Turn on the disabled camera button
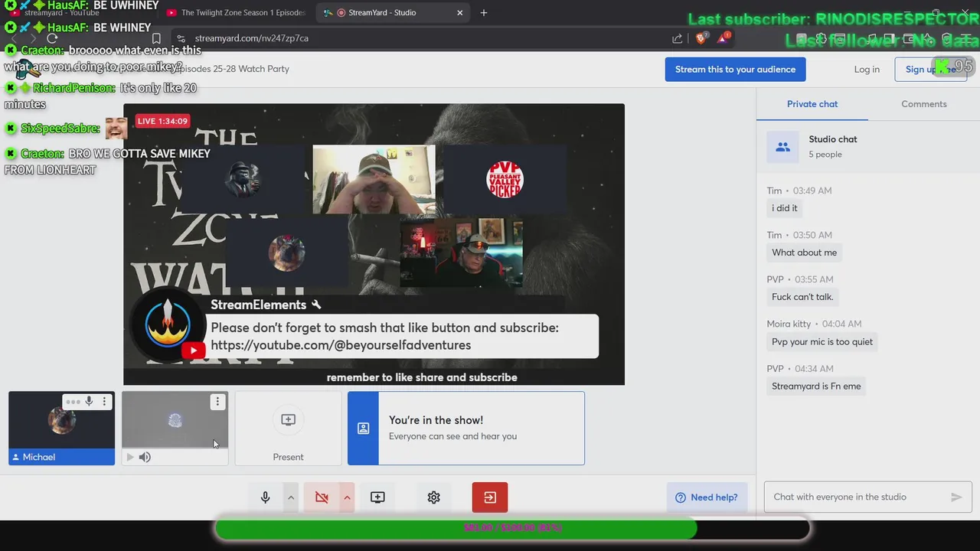Viewport: 980px width, 551px height. point(322,497)
